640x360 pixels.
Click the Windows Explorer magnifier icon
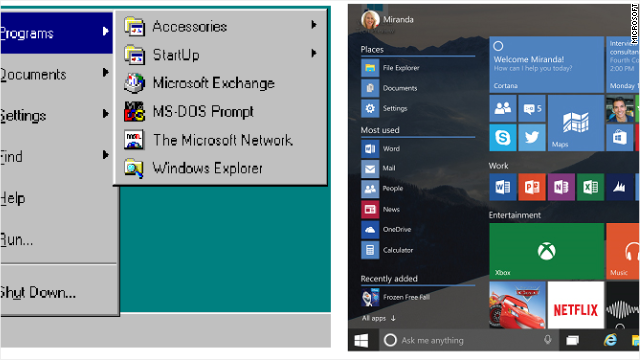(x=134, y=168)
